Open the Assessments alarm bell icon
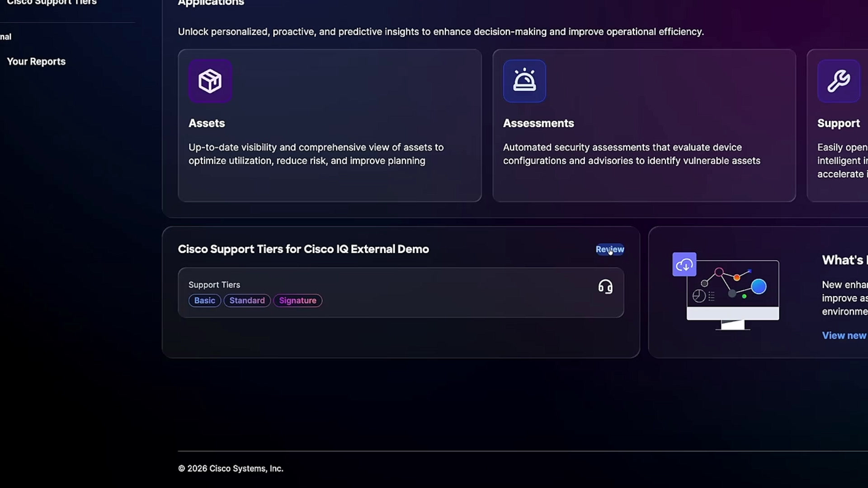Viewport: 868px width, 488px height. pyautogui.click(x=524, y=81)
